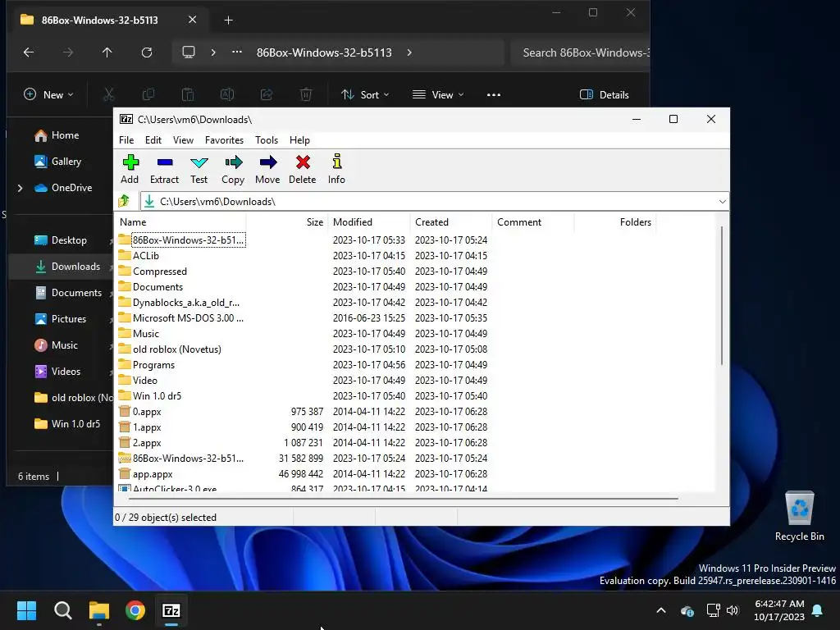Click the Up arrow in File Explorer

(107, 52)
